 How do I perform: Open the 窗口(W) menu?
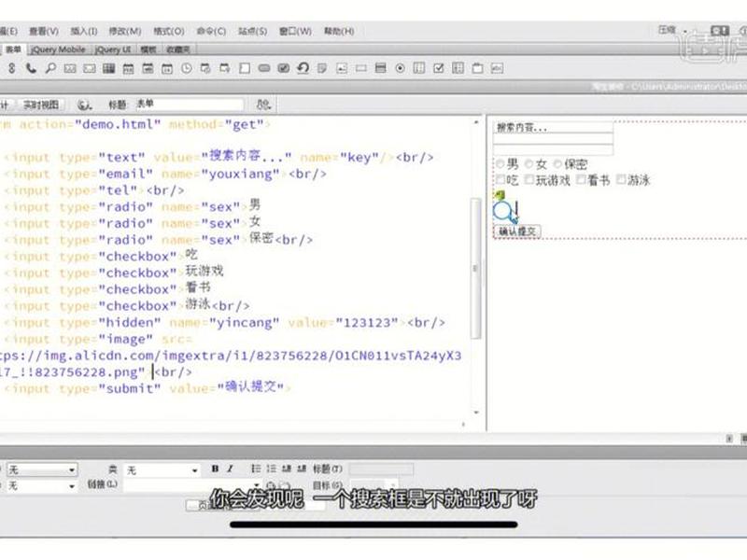(x=295, y=32)
